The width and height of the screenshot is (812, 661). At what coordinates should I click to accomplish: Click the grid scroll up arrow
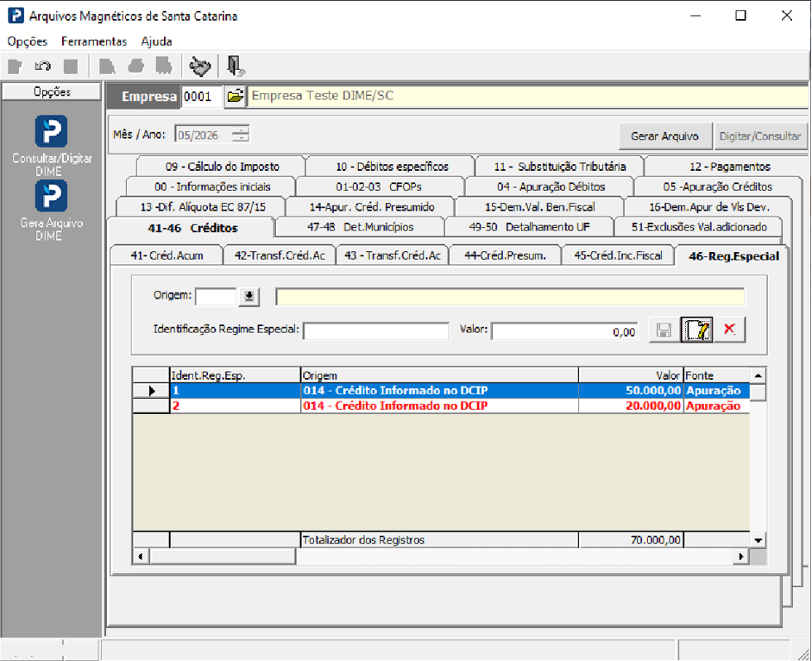click(758, 375)
